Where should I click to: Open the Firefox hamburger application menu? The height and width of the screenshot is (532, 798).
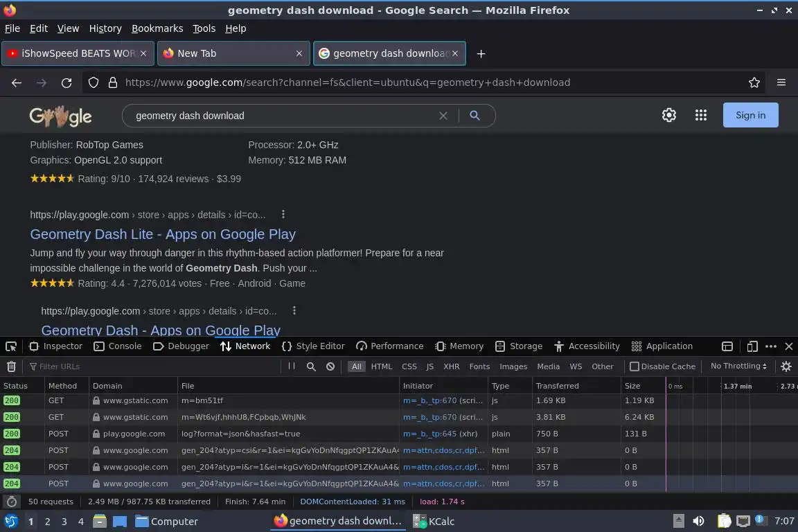[781, 82]
